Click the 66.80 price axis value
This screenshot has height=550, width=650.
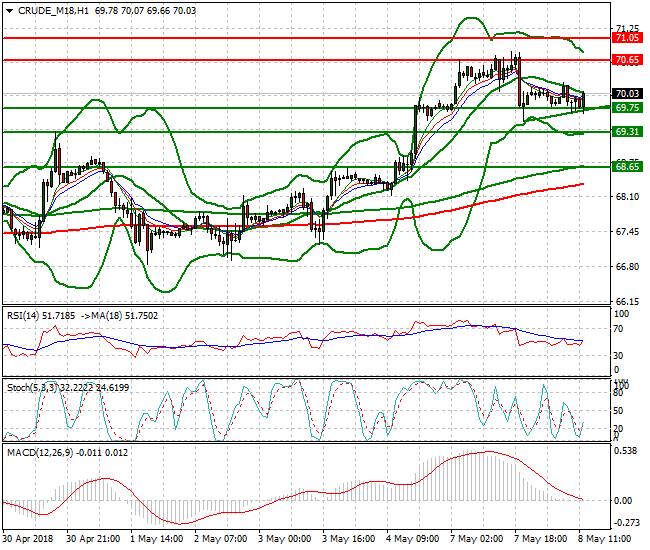[627, 267]
